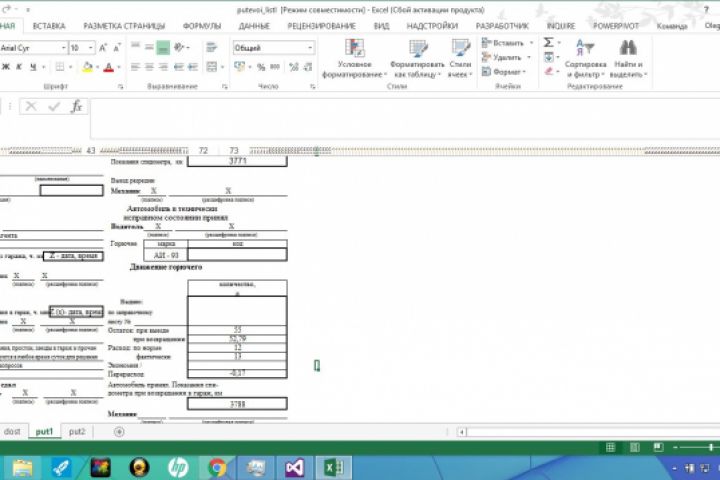720x480 pixels.
Task: Open Visual Studio from taskbar
Action: 294,468
